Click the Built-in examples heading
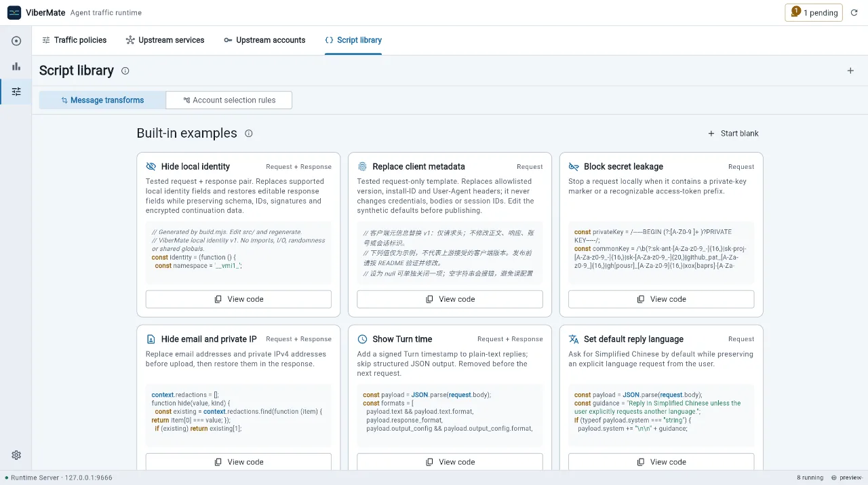Viewport: 868px width, 485px height. click(x=187, y=134)
